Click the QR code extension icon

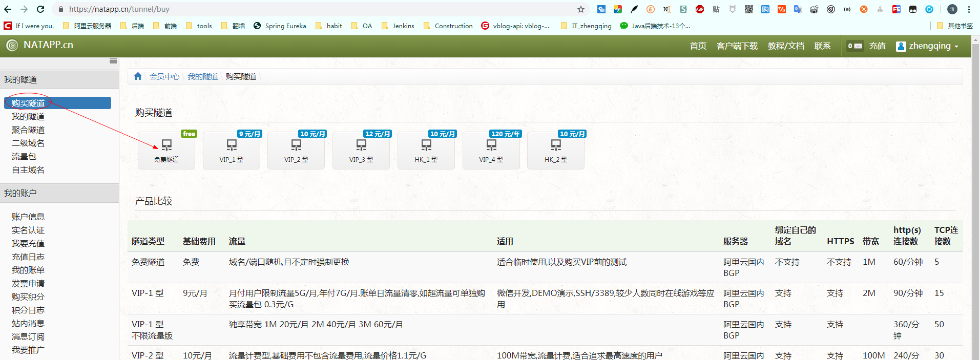click(749, 9)
